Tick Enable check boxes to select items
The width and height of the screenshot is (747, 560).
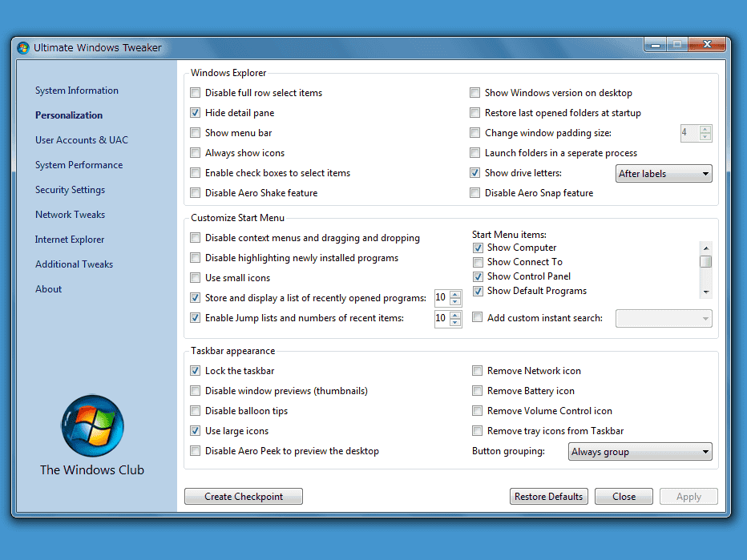[195, 173]
